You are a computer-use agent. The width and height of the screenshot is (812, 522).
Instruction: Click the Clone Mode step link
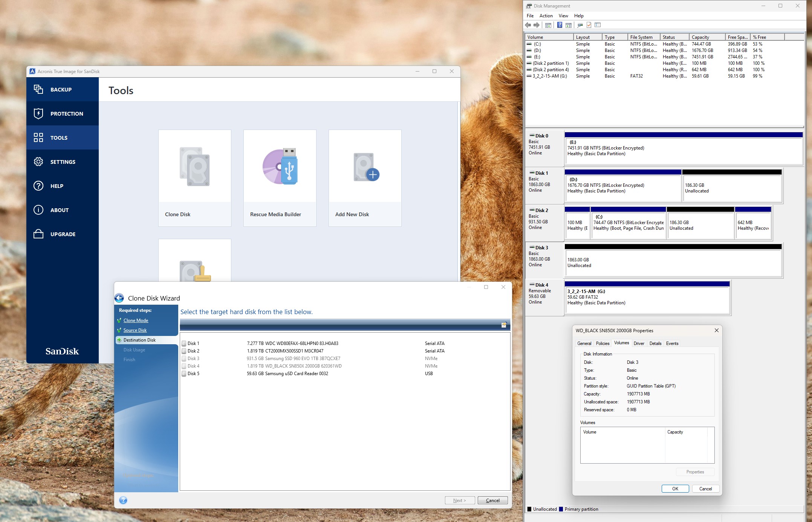coord(136,321)
